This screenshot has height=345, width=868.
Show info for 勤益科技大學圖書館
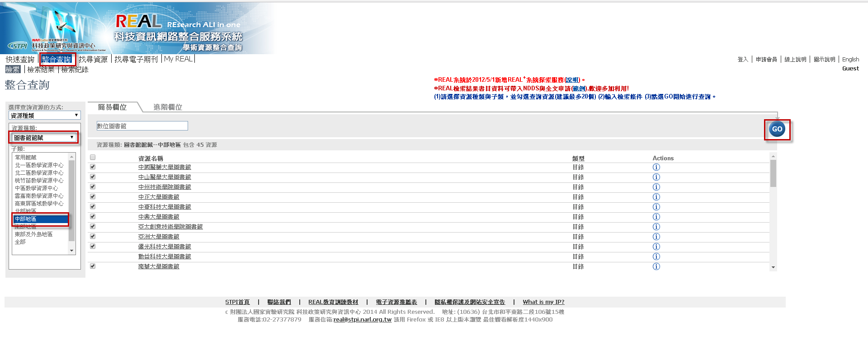656,256
